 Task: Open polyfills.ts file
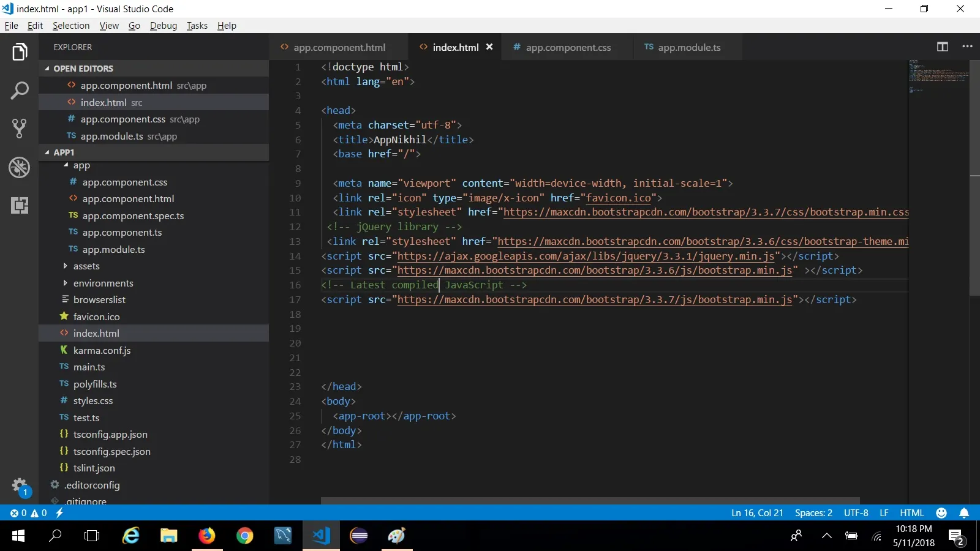coord(95,384)
